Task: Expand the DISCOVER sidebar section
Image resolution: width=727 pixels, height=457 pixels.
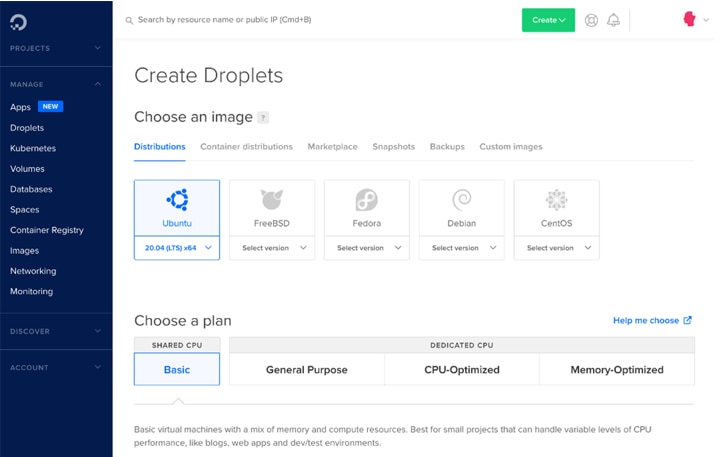Action: 56,331
